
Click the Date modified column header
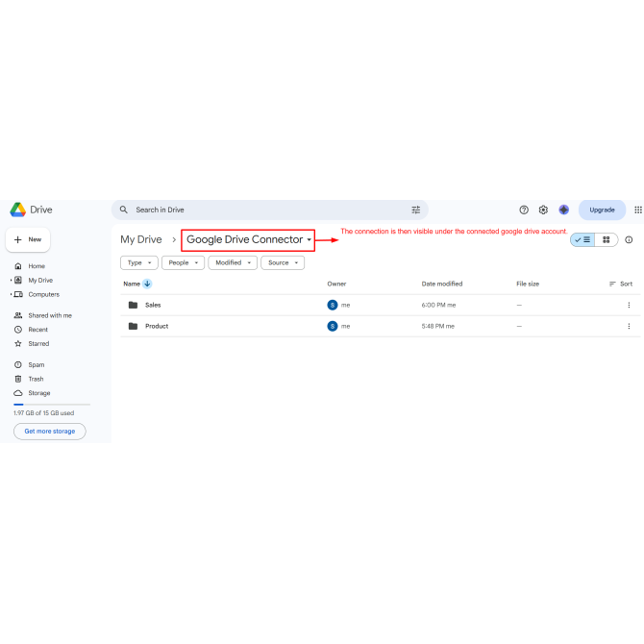442,284
